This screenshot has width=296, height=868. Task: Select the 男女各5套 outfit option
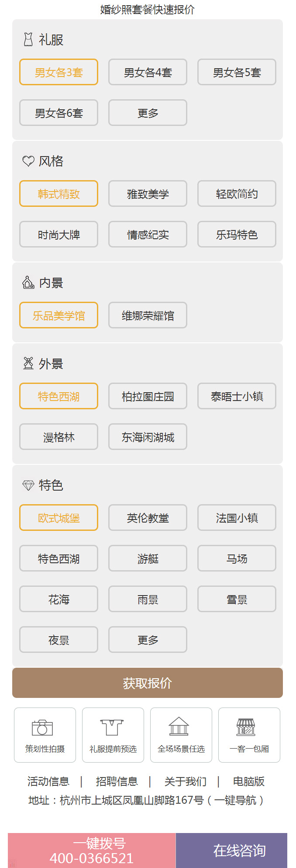coord(237,72)
